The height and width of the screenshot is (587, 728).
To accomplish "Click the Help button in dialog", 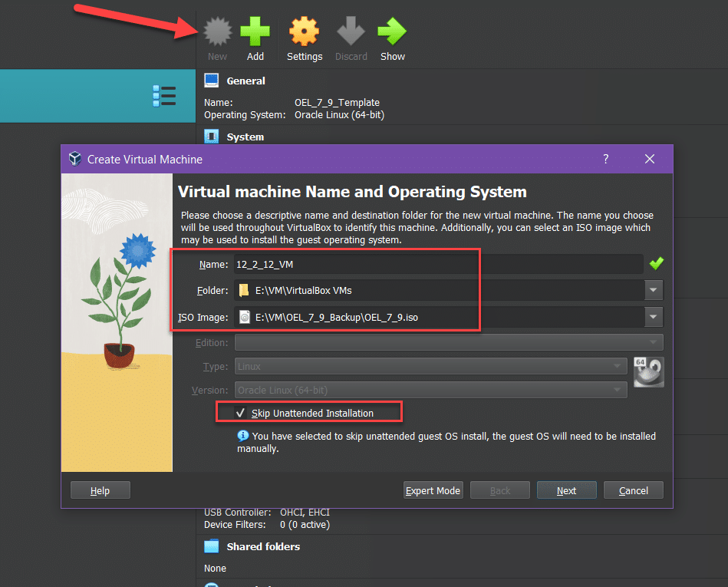I will pyautogui.click(x=100, y=490).
